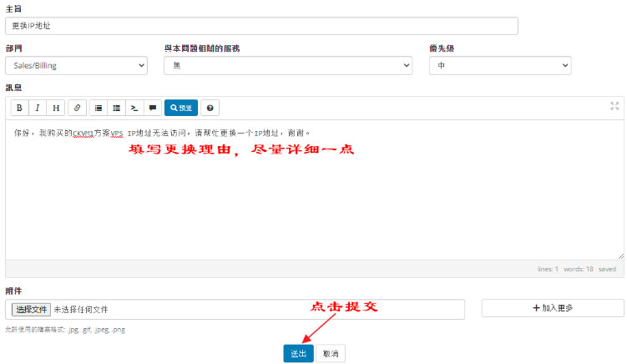
Task: Cancel the ticket with 取消 button
Action: point(331,354)
